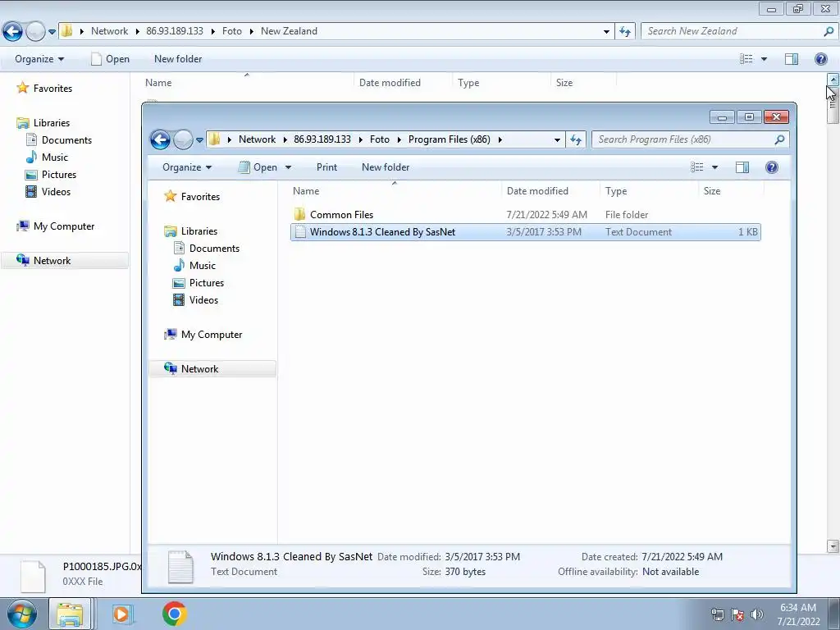Sort by Type column in front window

pos(649,191)
